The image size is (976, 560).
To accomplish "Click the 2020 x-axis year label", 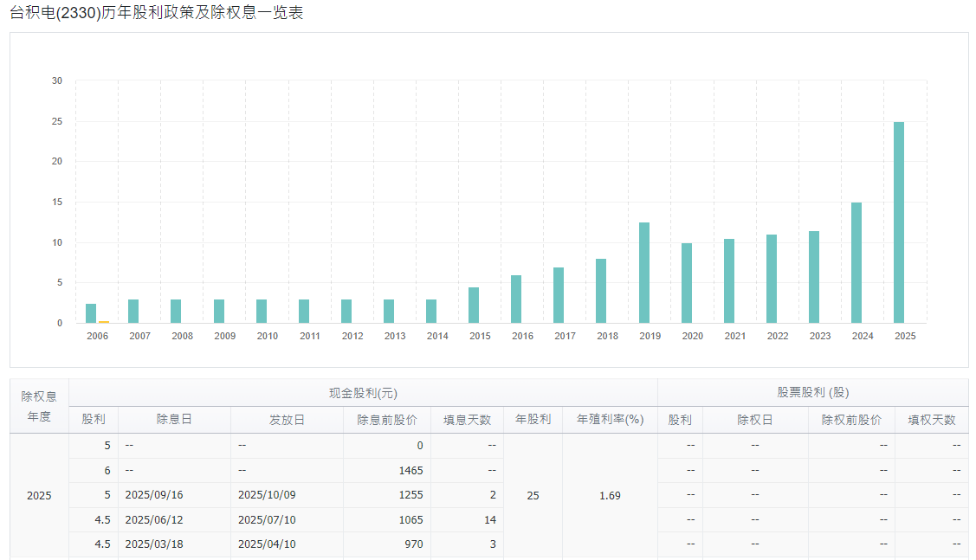I will [x=692, y=336].
